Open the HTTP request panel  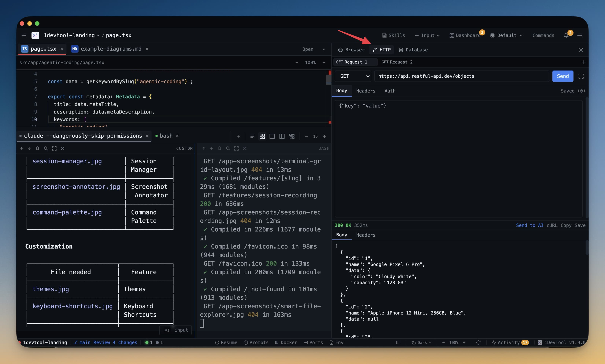(381, 49)
